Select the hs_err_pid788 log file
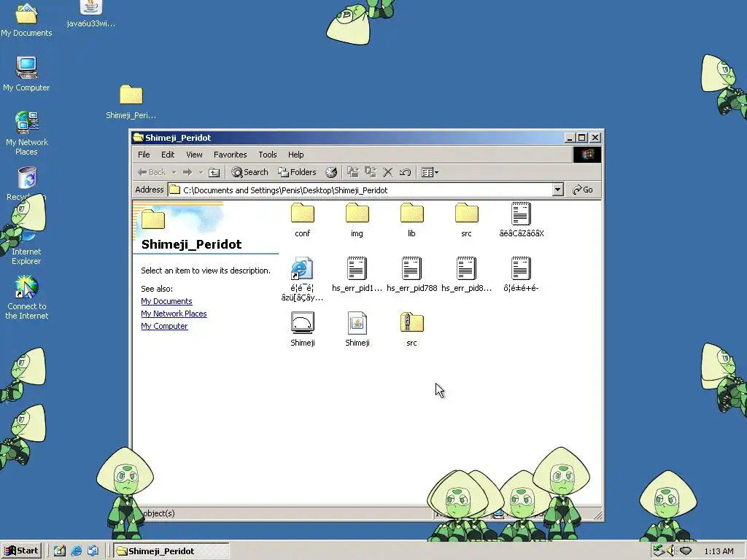The height and width of the screenshot is (560, 747). tap(411, 274)
